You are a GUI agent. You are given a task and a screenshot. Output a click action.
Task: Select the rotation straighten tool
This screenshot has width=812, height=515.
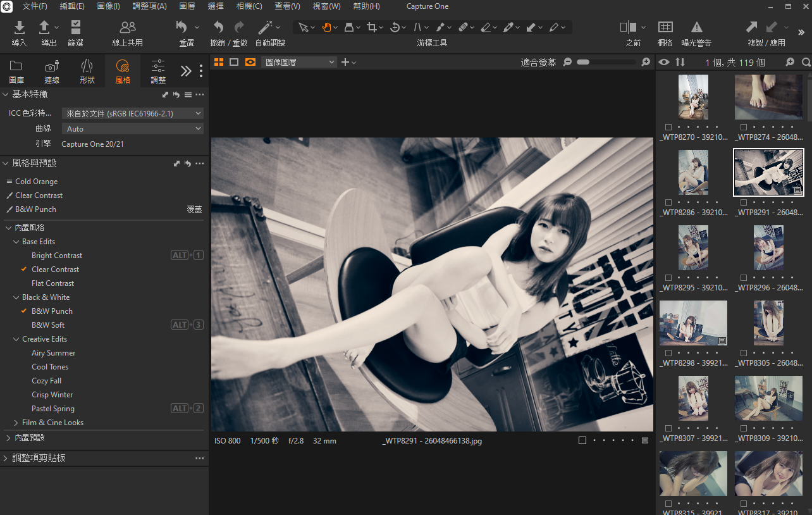(x=395, y=27)
